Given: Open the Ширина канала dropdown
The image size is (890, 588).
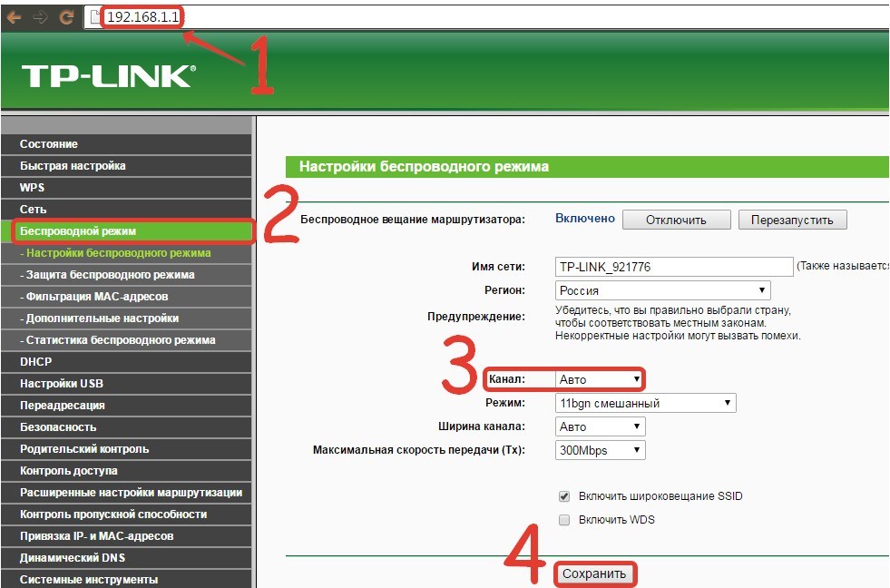Looking at the screenshot, I should 600,426.
